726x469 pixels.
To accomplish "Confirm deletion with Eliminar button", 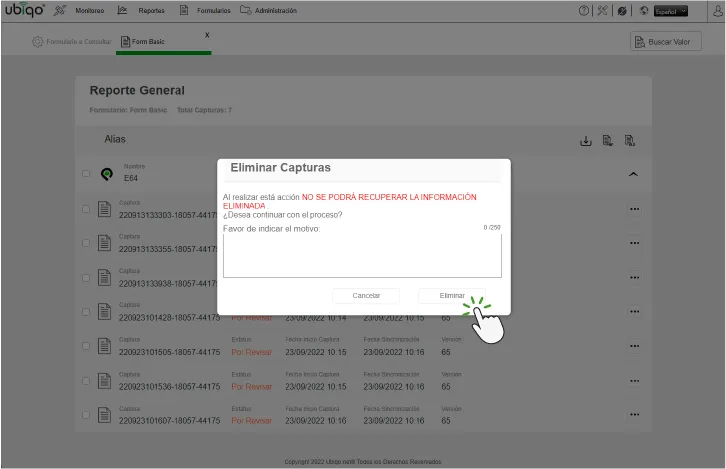I will point(452,295).
